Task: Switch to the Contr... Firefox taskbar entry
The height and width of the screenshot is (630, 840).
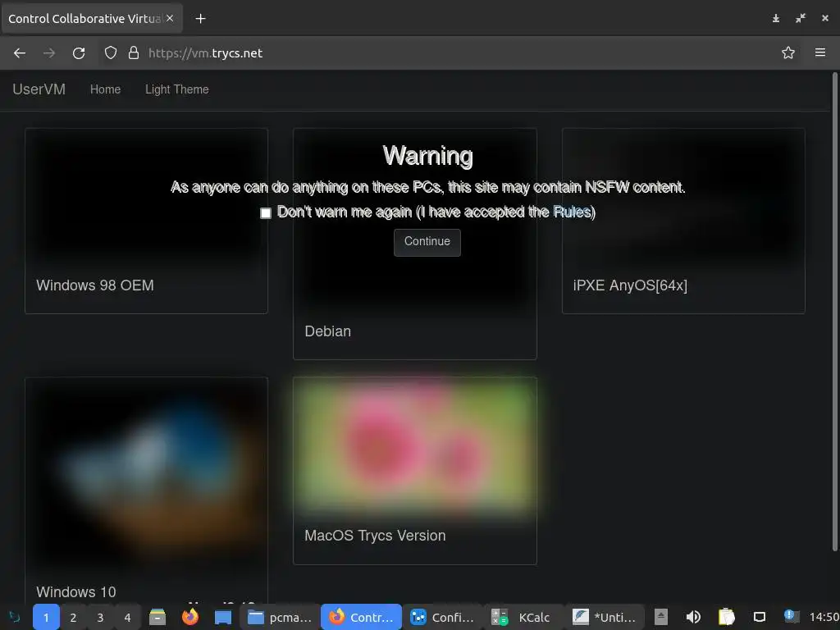Action: coord(361,617)
